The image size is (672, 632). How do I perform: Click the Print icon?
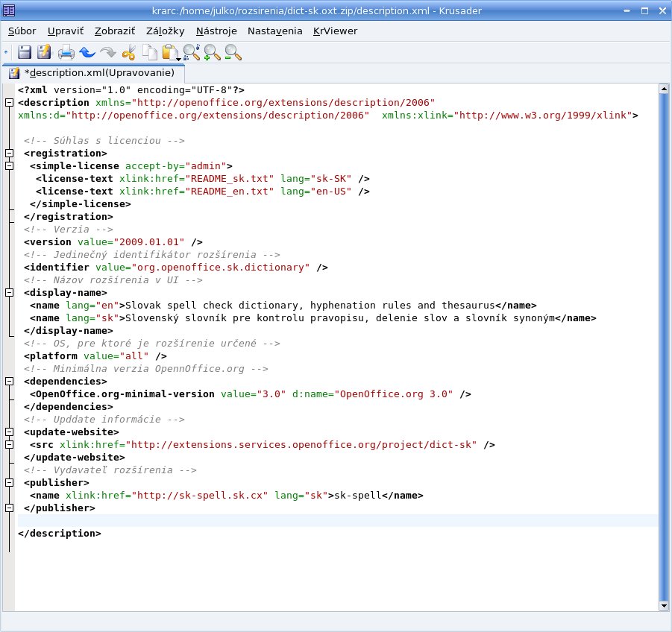[66, 52]
